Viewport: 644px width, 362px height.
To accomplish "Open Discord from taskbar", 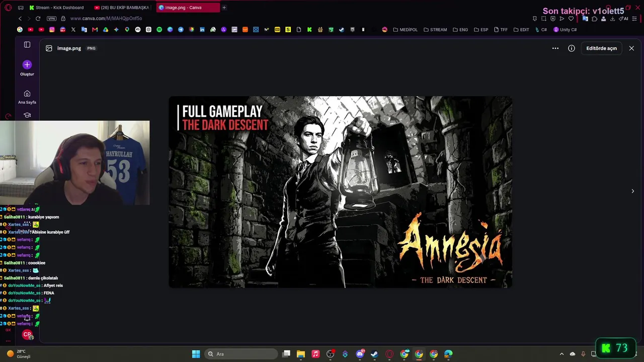I will click(360, 354).
